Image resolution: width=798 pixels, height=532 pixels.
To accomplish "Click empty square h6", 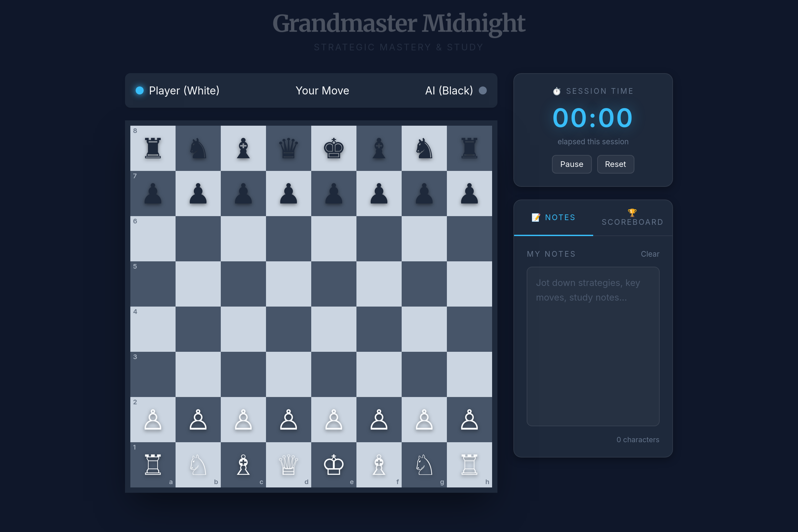I will tap(469, 239).
